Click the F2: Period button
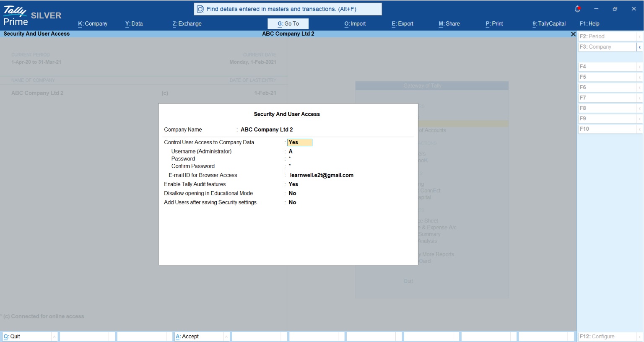The width and height of the screenshot is (644, 342). pyautogui.click(x=607, y=36)
